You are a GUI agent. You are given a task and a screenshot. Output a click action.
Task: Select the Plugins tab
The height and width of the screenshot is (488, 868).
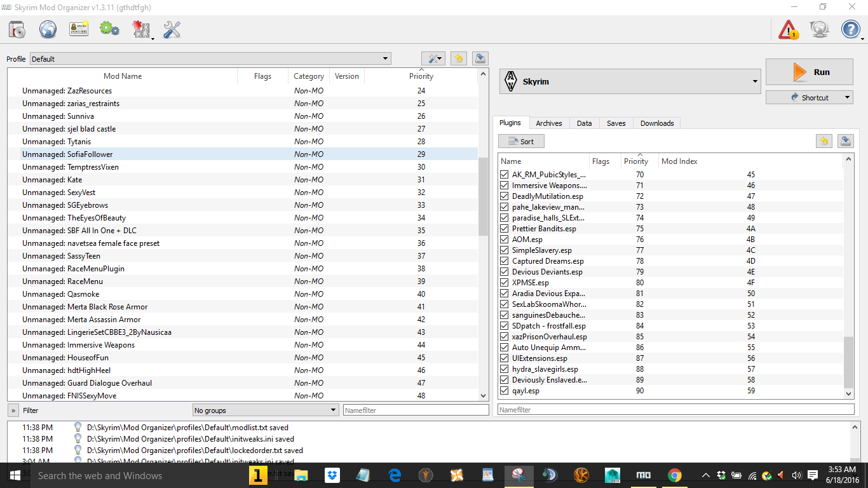coord(510,123)
